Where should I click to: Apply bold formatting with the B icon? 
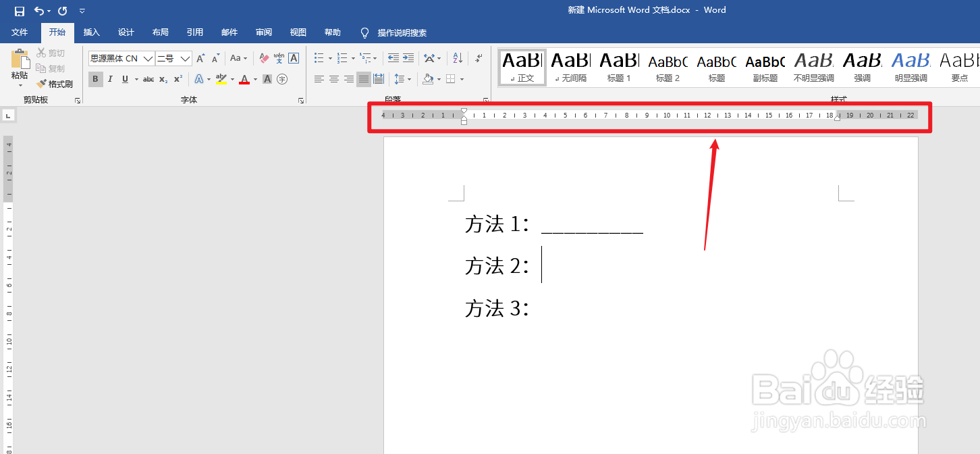(x=95, y=79)
